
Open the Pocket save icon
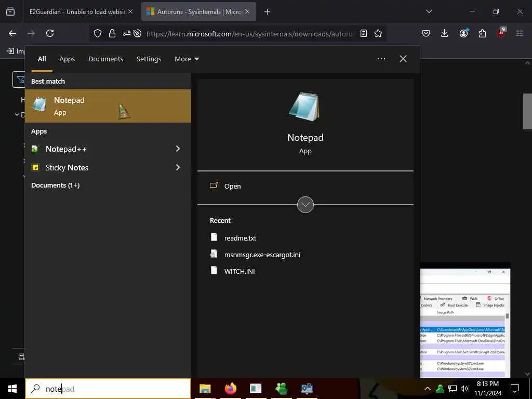(426, 33)
